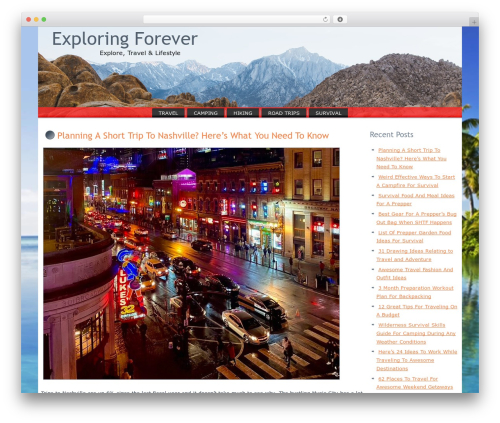Open a new browser tab with plus button
500x423 pixels.
coord(474,22)
